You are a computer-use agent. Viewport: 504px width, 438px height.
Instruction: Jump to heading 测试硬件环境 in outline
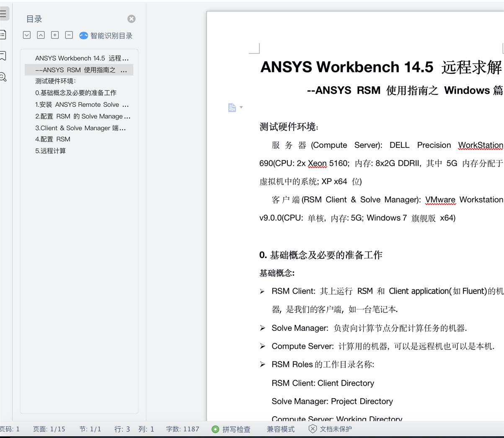pos(55,81)
